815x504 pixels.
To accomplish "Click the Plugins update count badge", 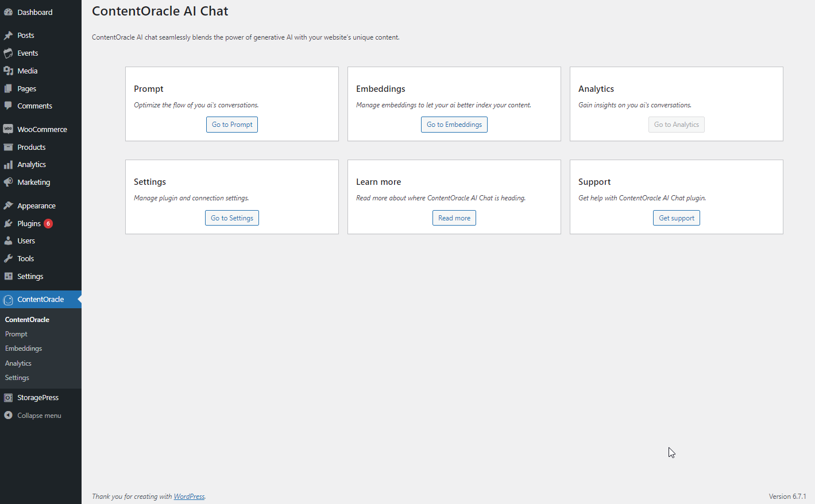I will click(x=48, y=223).
